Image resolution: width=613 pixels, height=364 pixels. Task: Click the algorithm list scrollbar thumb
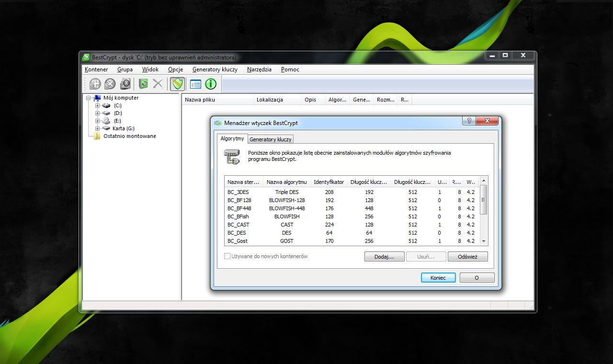click(484, 199)
